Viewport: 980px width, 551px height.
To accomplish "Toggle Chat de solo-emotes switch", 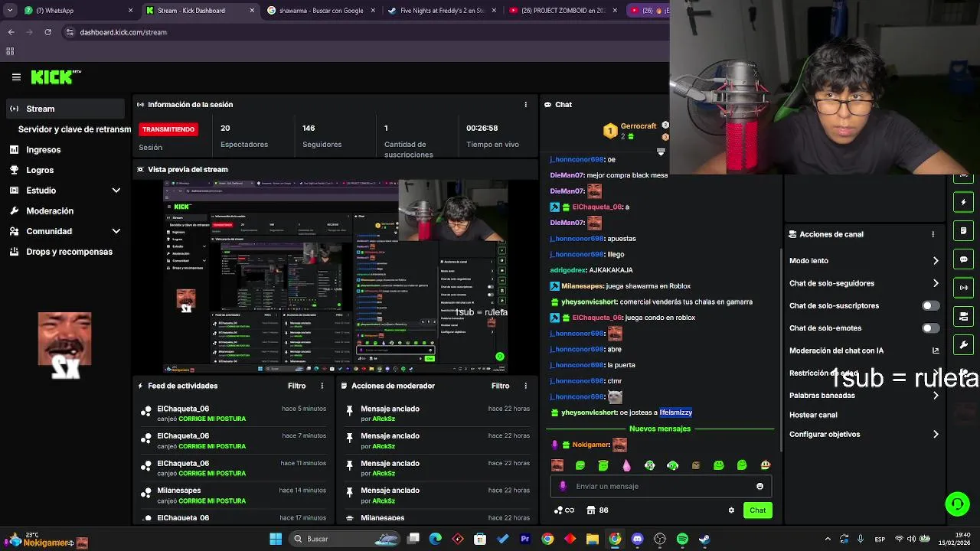I will point(930,328).
